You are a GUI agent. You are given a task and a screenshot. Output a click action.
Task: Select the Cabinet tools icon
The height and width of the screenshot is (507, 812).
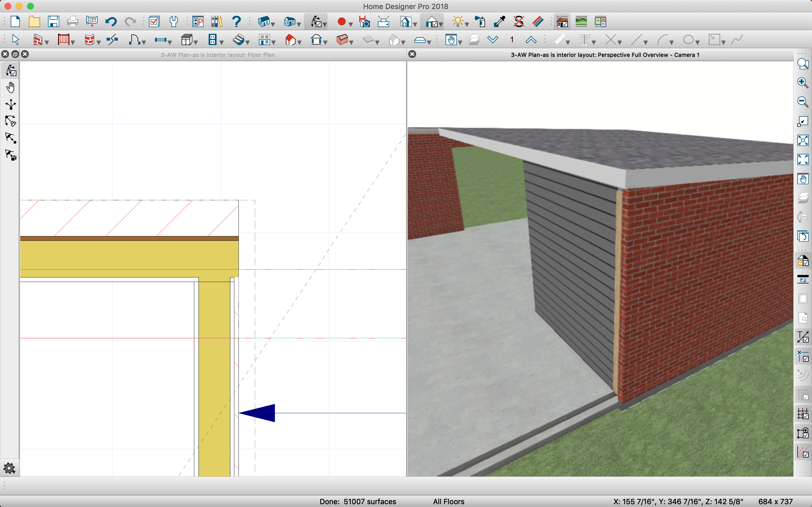(187, 40)
